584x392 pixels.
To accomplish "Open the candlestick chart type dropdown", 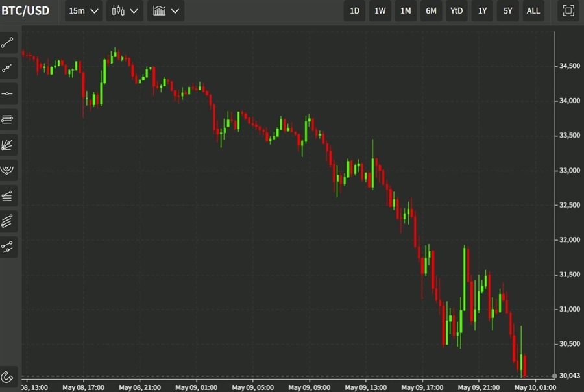I will point(125,11).
